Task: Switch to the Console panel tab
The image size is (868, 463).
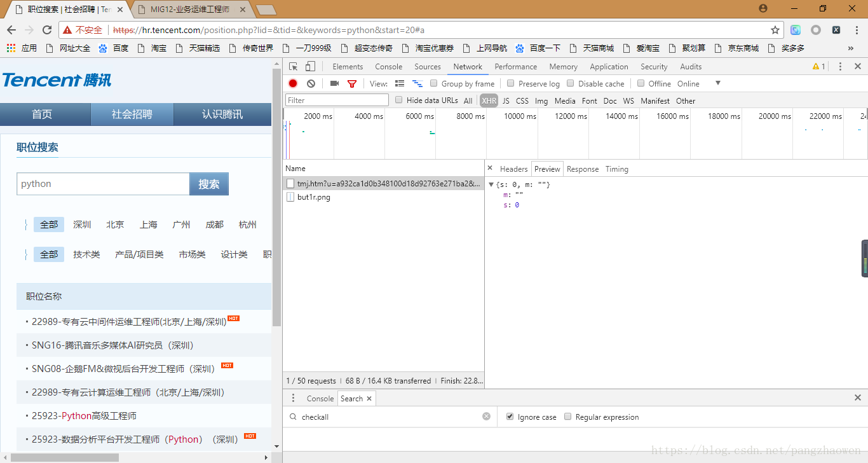Action: 388,66
